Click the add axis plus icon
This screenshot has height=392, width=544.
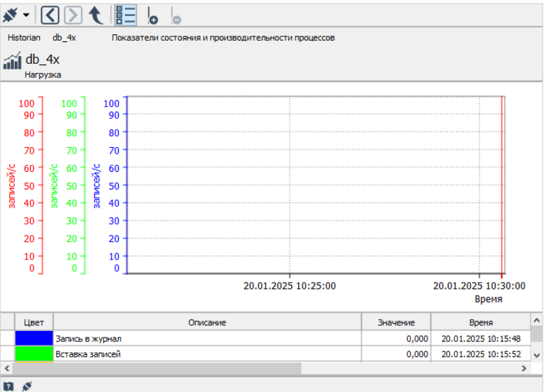pos(152,15)
